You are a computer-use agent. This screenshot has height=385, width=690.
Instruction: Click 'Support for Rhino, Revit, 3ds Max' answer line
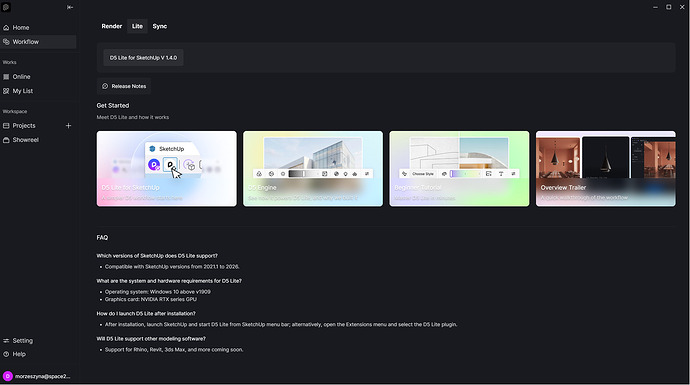click(174, 350)
